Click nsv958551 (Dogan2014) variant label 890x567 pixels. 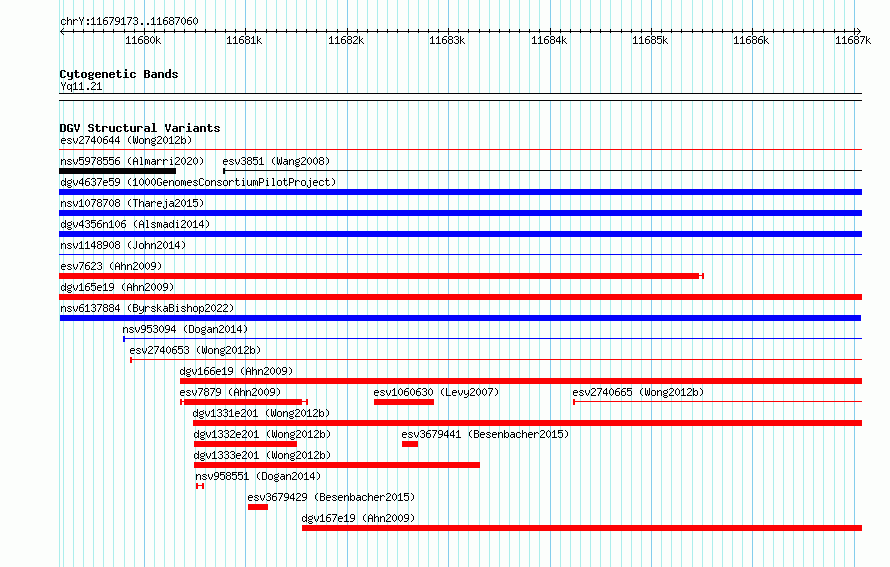tap(258, 476)
